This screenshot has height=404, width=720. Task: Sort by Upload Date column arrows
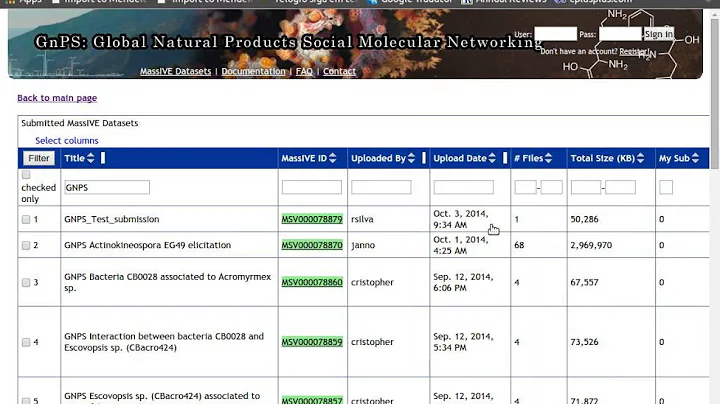pyautogui.click(x=492, y=158)
